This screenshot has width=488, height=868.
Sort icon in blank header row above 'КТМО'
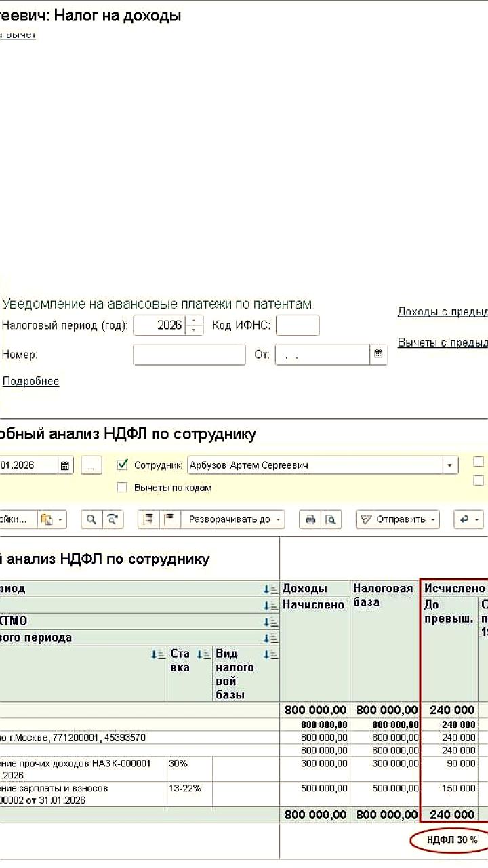pos(270,605)
